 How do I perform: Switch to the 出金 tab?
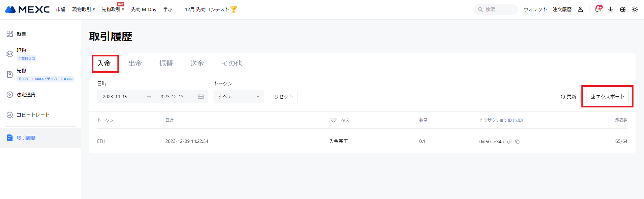(135, 63)
